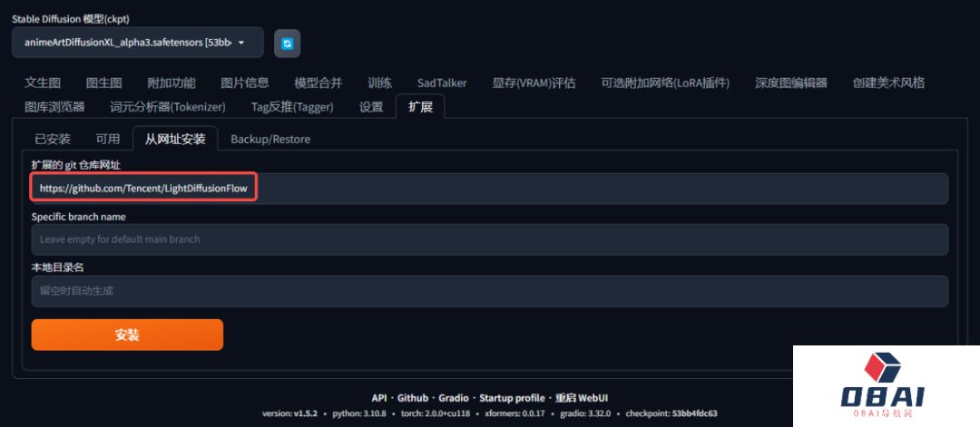Switch to the 图生图 tab
The image size is (980, 427).
[x=103, y=83]
